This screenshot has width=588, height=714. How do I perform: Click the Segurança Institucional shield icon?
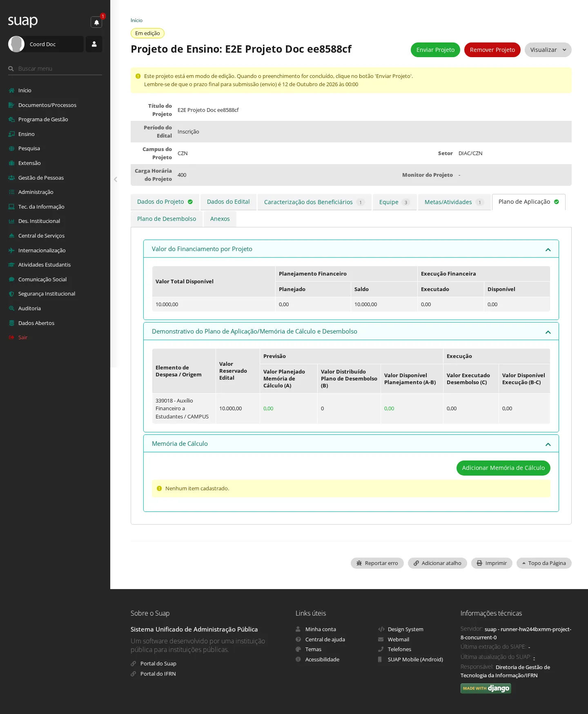pos(11,294)
